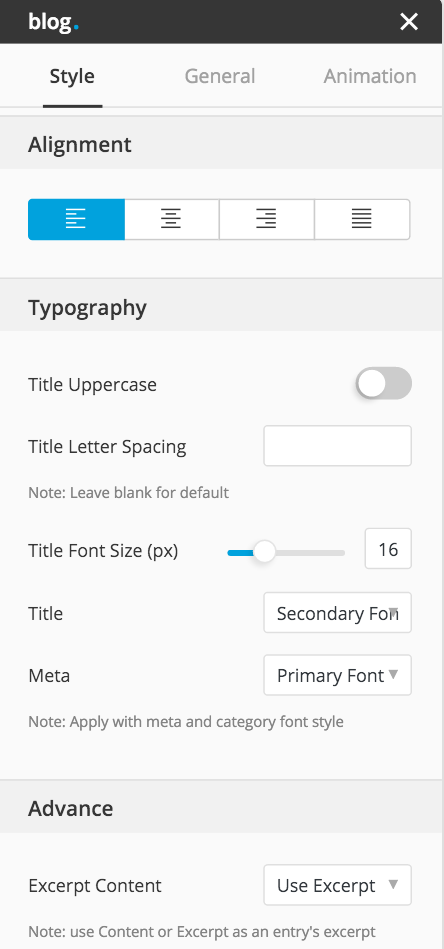Select center text alignment icon

[171, 219]
